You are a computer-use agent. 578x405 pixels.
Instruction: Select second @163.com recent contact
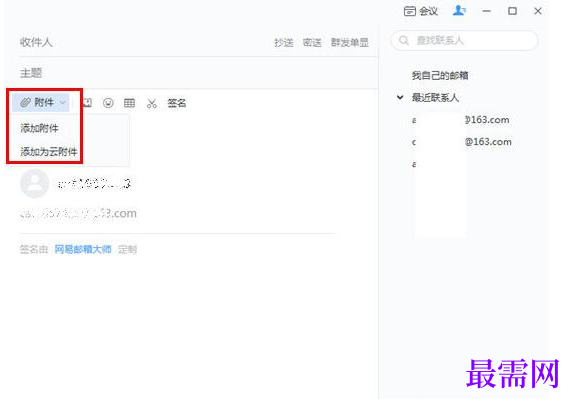tap(462, 142)
